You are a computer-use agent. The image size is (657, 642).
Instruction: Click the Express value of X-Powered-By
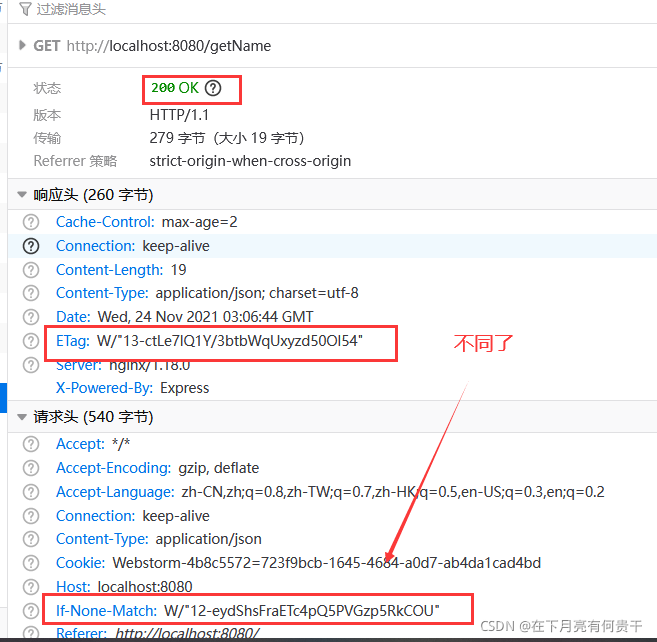pyautogui.click(x=185, y=388)
